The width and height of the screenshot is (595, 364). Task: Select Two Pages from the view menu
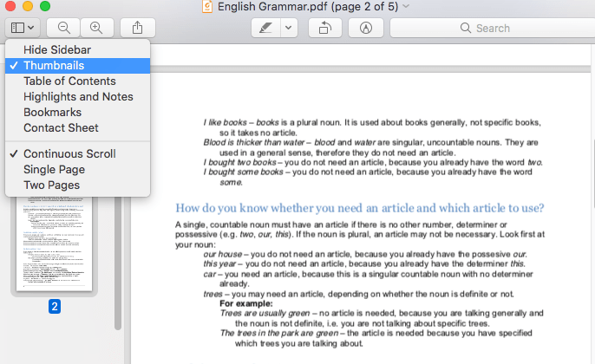click(x=51, y=185)
